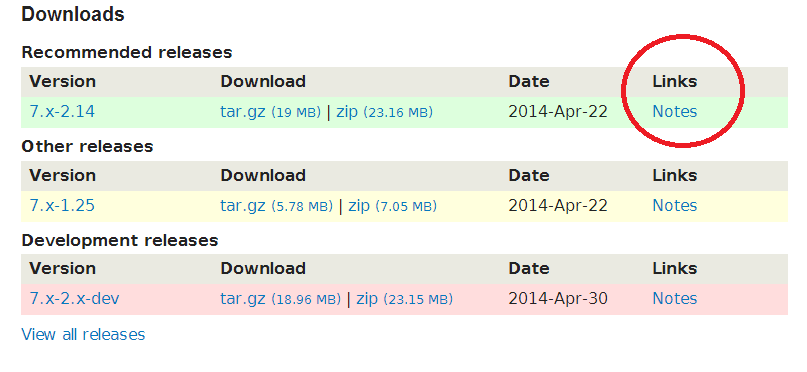Click the Recommended releases heading
The width and height of the screenshot is (807, 372).
[x=127, y=52]
